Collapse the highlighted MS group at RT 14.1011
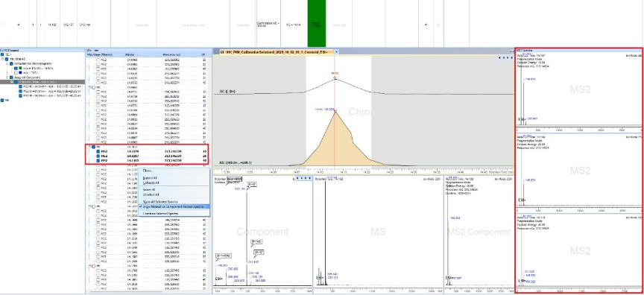The height and width of the screenshot is (295, 644). pos(89,147)
